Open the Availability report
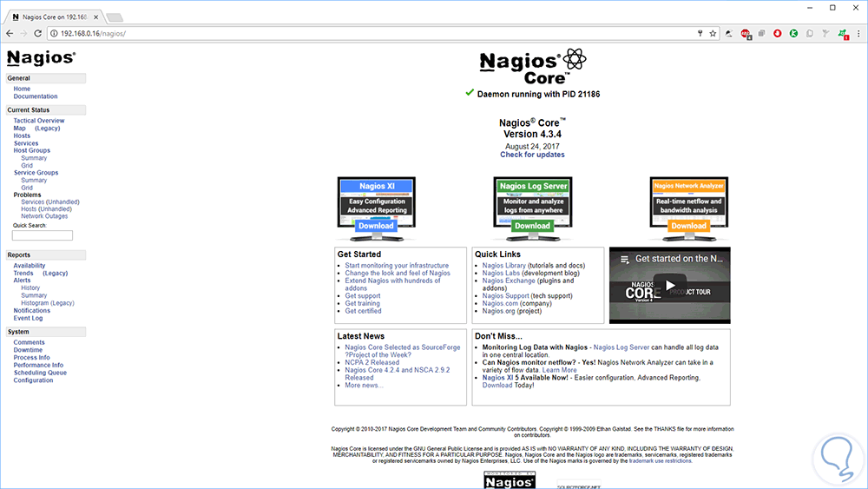The height and width of the screenshot is (489, 868). 30,266
